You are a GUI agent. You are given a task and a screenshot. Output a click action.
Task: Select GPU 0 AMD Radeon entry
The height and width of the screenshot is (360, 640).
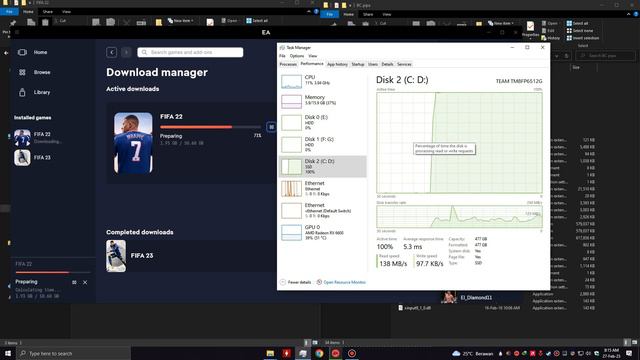(x=322, y=232)
